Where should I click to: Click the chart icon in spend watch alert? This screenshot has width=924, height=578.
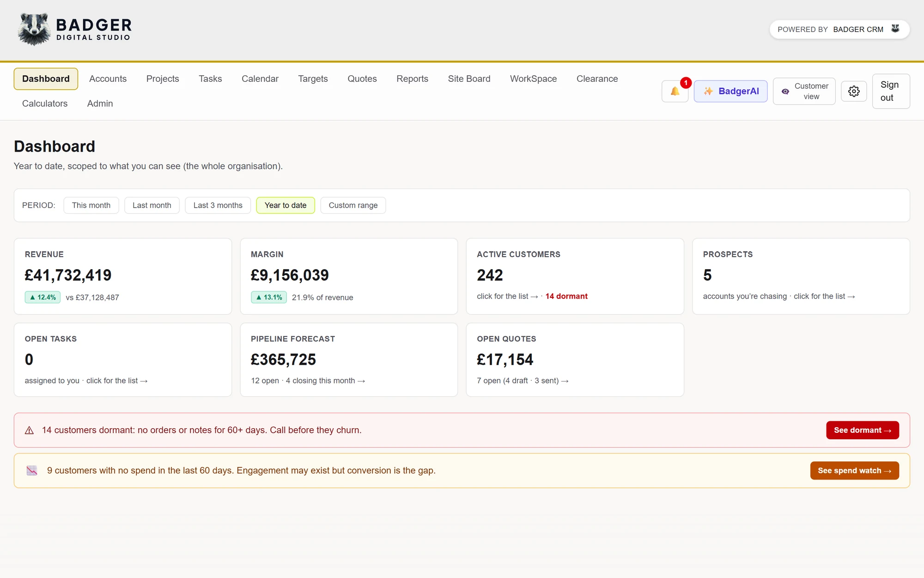[x=32, y=471]
